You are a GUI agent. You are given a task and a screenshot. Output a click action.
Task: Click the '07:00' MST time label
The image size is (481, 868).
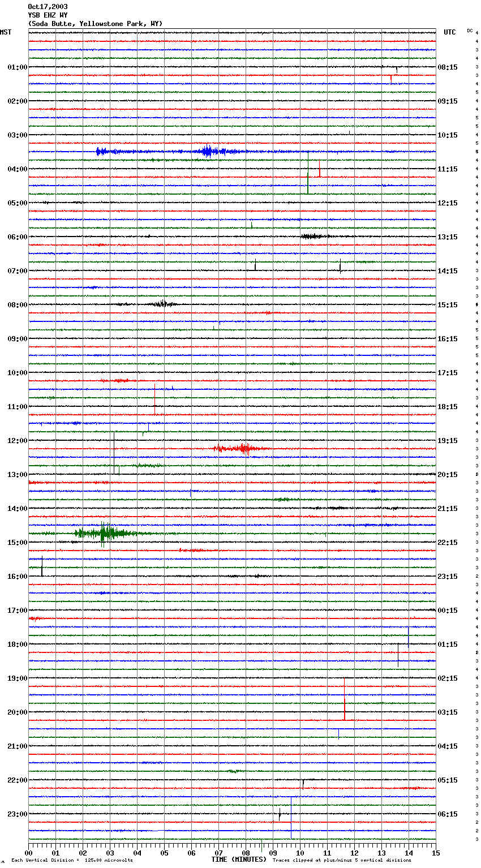coord(18,271)
